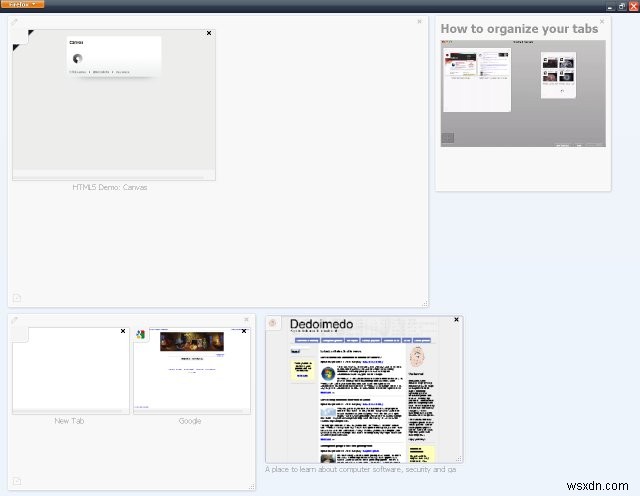Click the Google caption label

point(190,421)
